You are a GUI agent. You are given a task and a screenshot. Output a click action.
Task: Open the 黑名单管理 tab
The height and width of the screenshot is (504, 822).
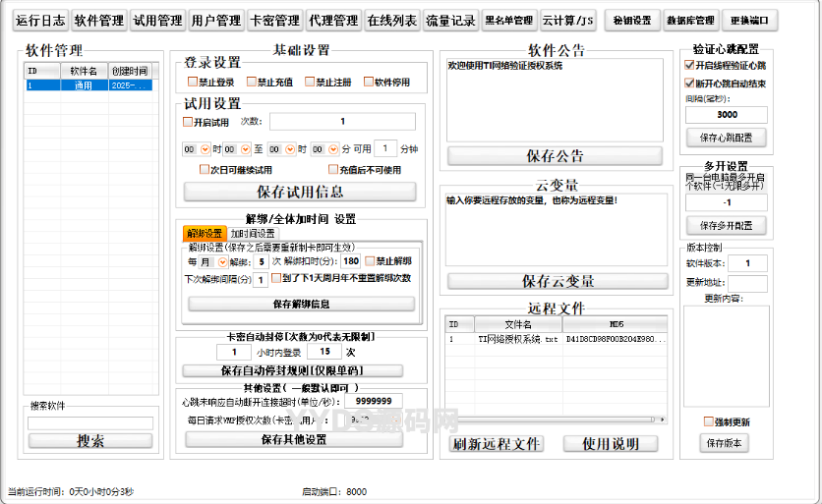point(508,20)
